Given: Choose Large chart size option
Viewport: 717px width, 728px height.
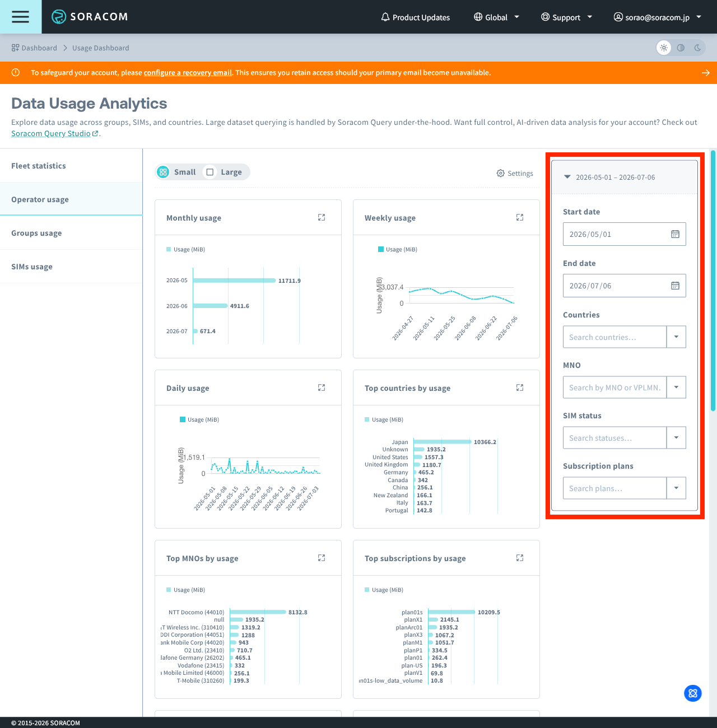Looking at the screenshot, I should (224, 172).
